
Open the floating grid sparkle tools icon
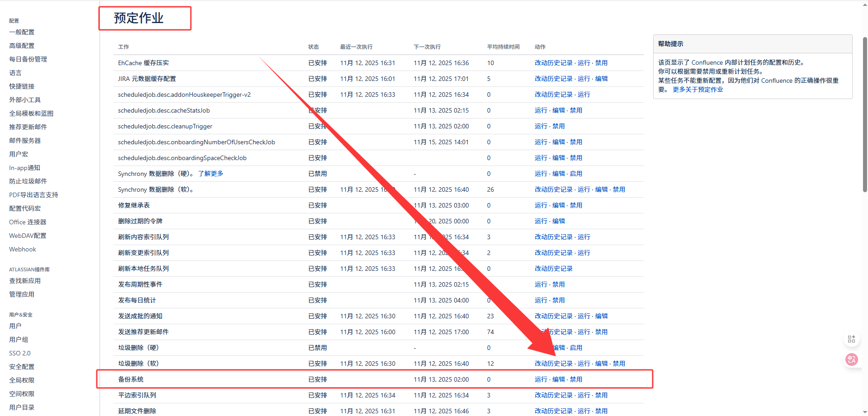851,339
